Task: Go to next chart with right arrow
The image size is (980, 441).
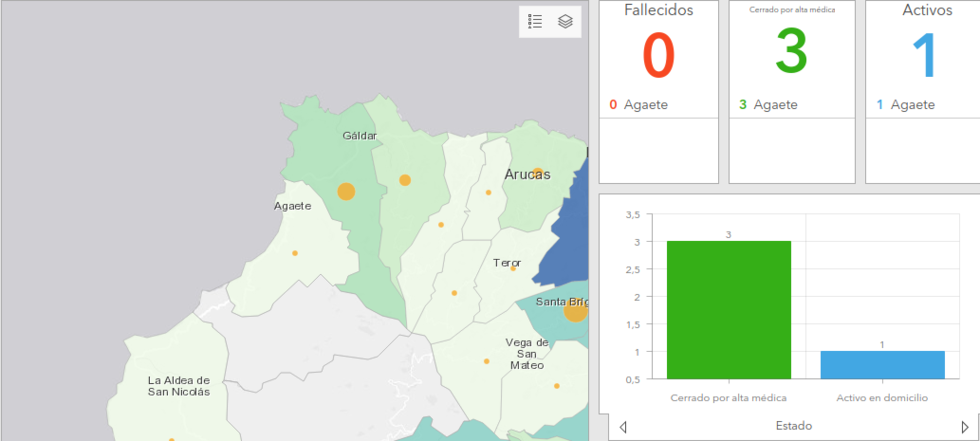Action: (x=964, y=427)
